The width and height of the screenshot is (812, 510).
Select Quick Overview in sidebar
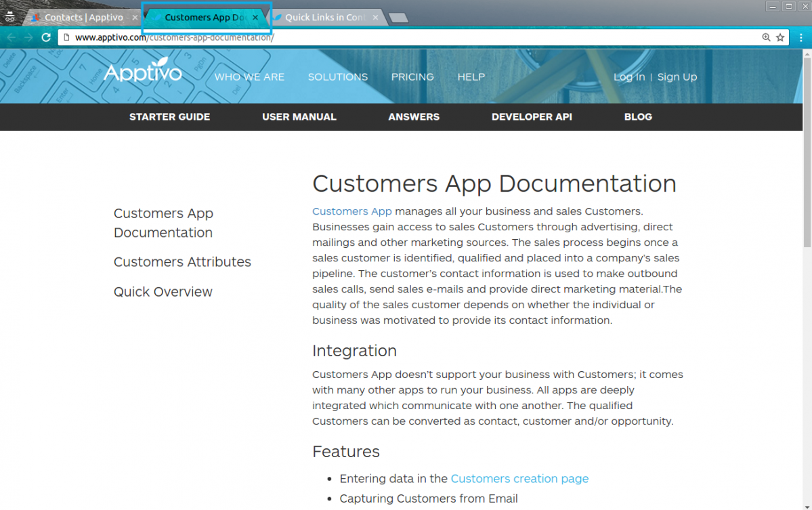[x=163, y=291]
